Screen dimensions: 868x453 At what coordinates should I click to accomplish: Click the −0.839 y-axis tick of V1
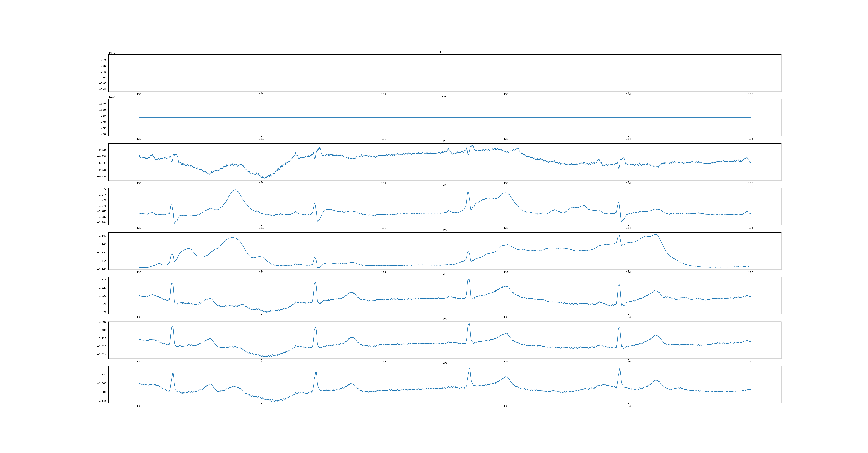[x=102, y=177]
